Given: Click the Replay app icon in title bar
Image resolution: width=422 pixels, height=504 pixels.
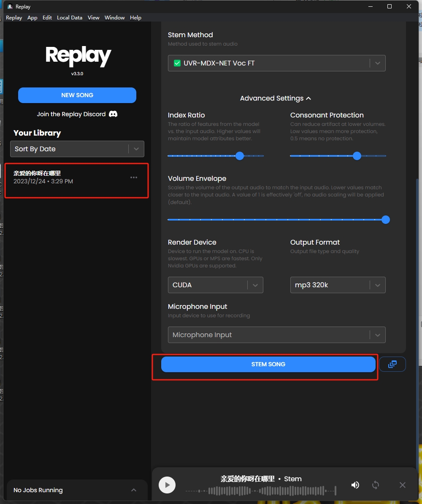Looking at the screenshot, I should pos(10,6).
